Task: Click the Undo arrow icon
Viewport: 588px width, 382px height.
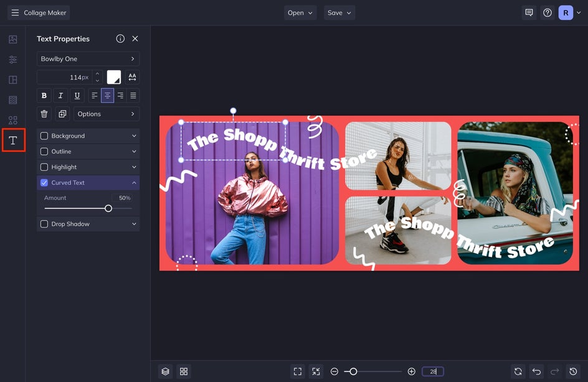Action: 536,371
